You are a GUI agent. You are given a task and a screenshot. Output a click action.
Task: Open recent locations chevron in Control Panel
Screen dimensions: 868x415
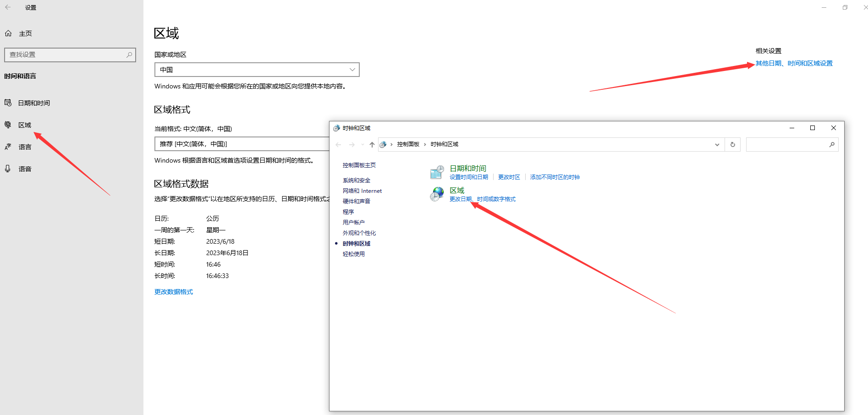click(363, 144)
